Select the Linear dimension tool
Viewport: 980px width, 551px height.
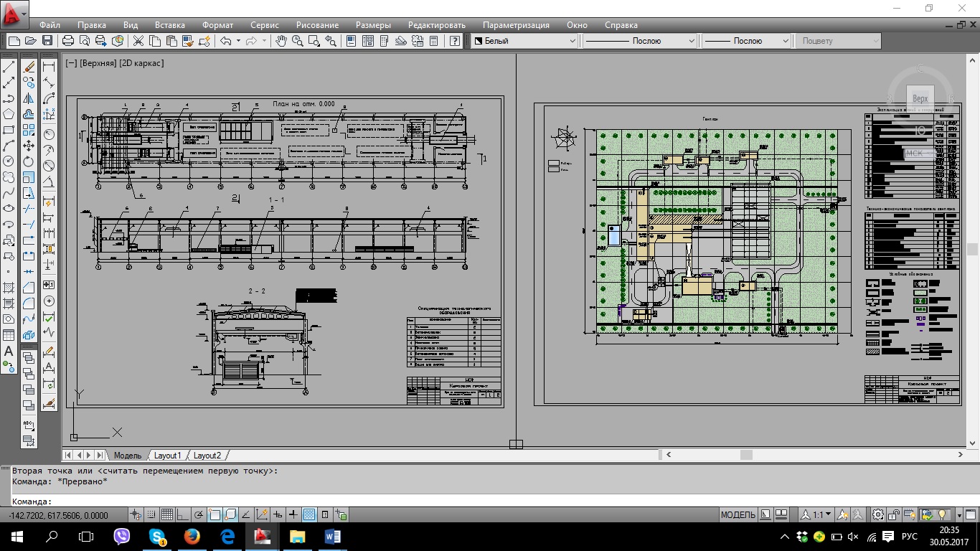coord(49,66)
